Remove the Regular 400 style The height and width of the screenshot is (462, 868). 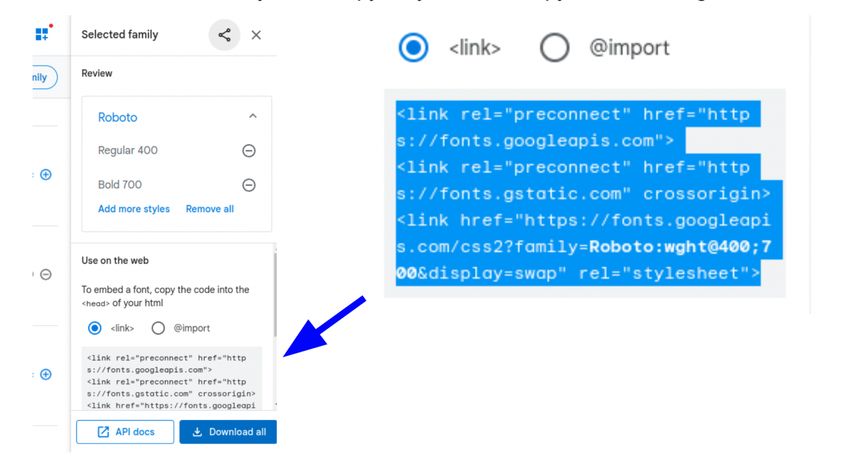[249, 150]
